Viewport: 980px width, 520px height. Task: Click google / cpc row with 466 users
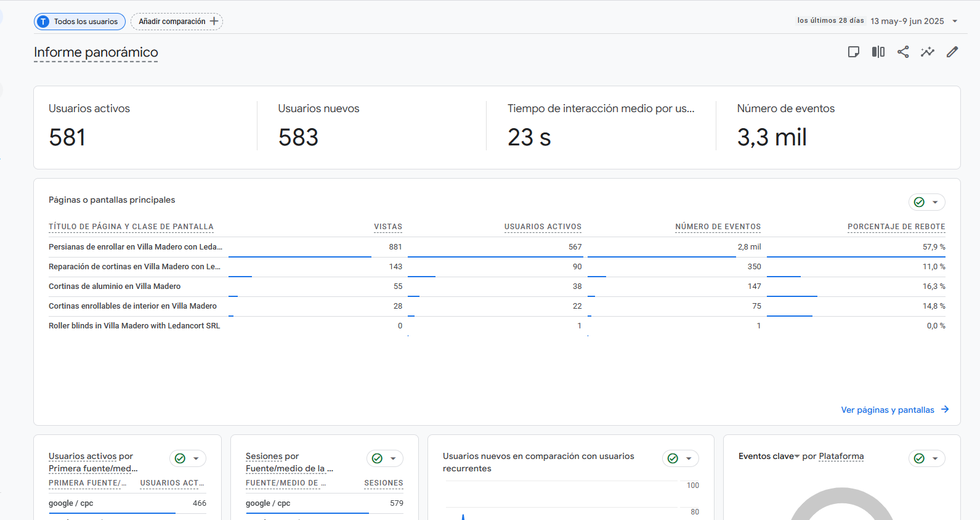tap(128, 503)
